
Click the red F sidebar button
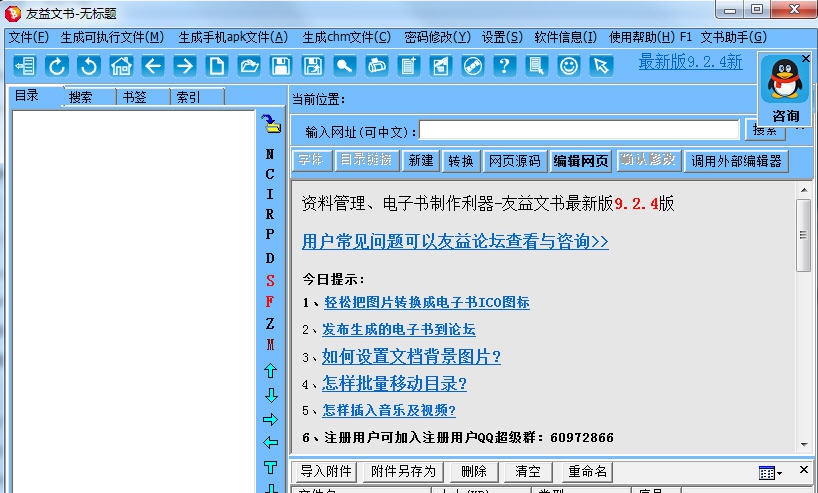(270, 301)
